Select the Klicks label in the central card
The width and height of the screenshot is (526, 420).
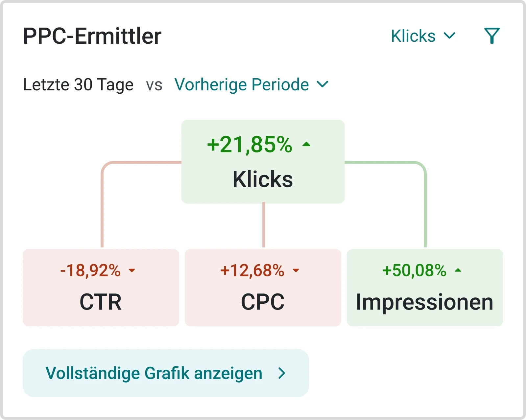click(x=263, y=179)
